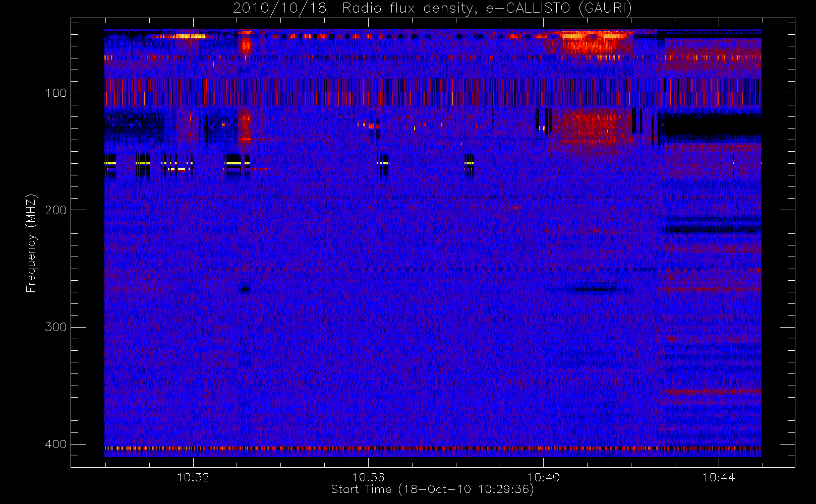
Task: Click the 200 frequency tick label
Action: [56, 210]
